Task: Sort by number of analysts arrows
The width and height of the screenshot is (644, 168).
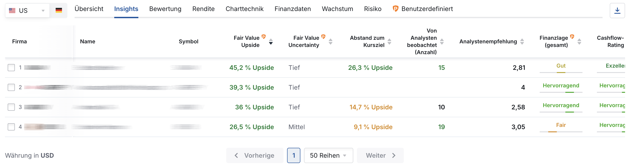Action: (x=442, y=41)
